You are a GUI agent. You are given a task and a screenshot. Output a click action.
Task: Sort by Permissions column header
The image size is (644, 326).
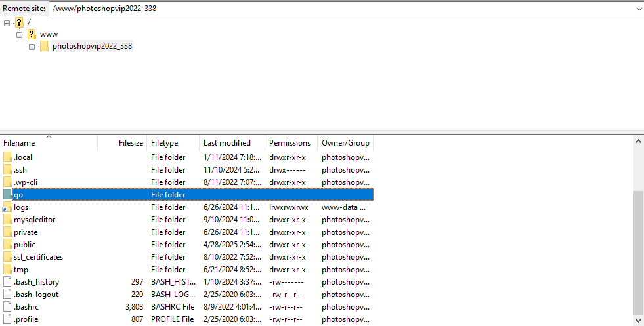pyautogui.click(x=291, y=143)
